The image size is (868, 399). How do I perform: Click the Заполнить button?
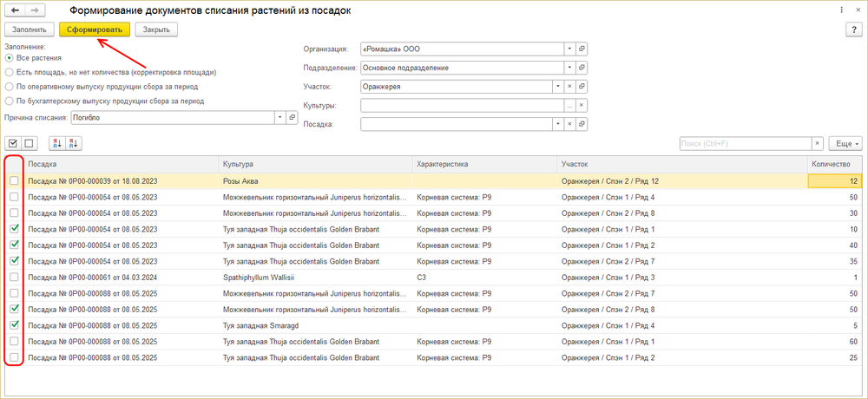tap(29, 29)
